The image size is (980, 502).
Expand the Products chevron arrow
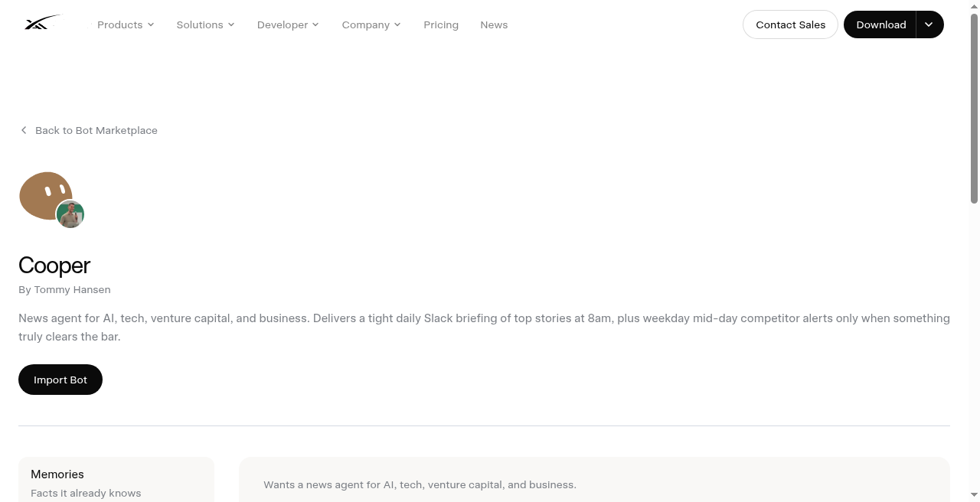(151, 24)
